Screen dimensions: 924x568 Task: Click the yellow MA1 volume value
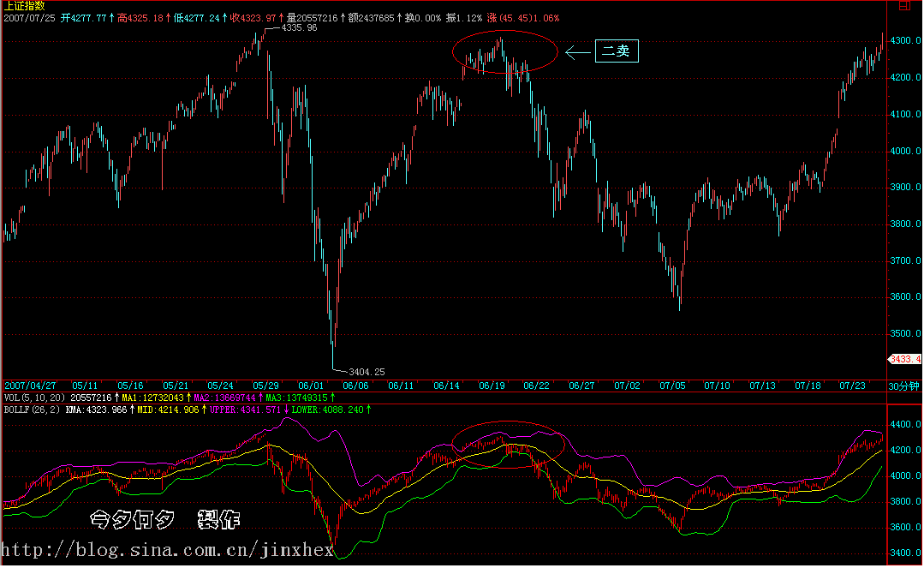tap(156, 398)
